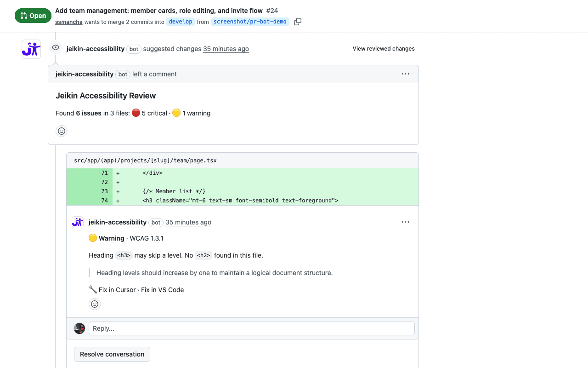
Task: Click the copy branch name icon
Action: tap(297, 21)
